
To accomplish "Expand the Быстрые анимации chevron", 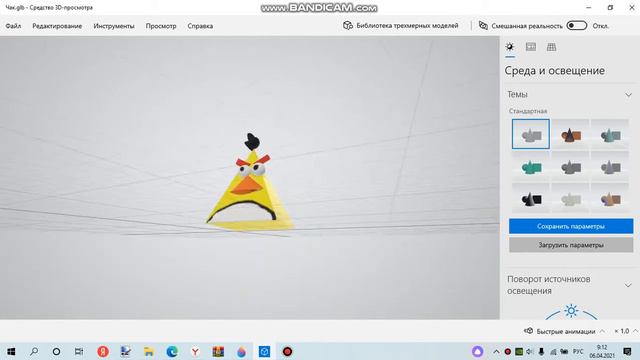I will 602,331.
